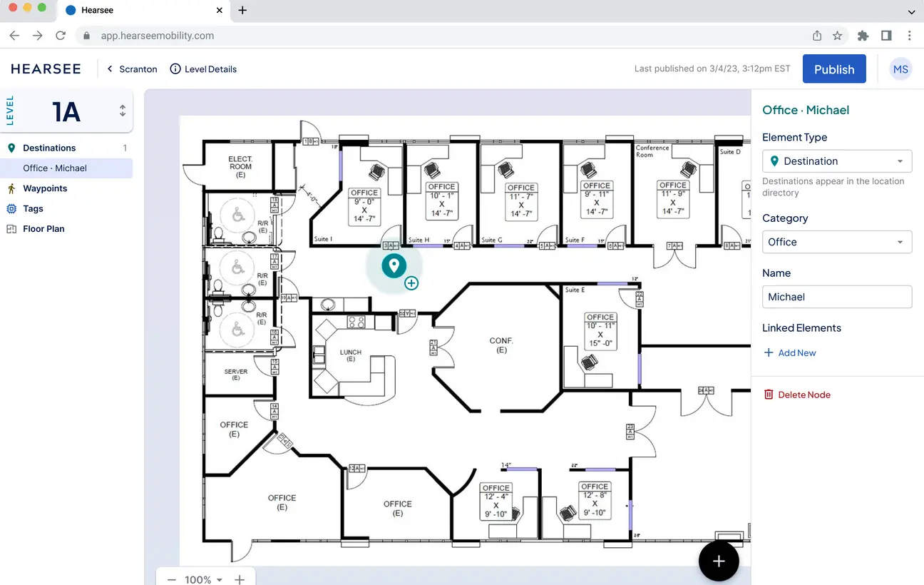Image resolution: width=924 pixels, height=585 pixels.
Task: Click the browser bookmark star icon
Action: click(x=837, y=35)
